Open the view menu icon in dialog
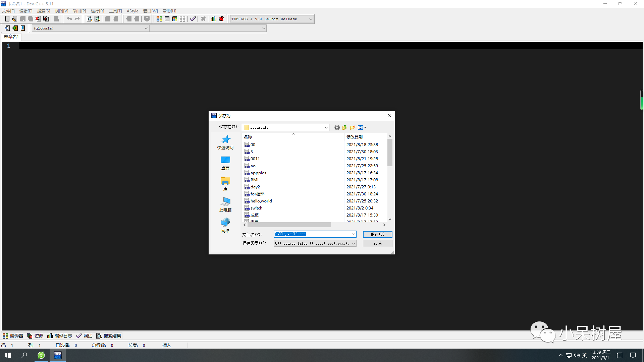 362,127
